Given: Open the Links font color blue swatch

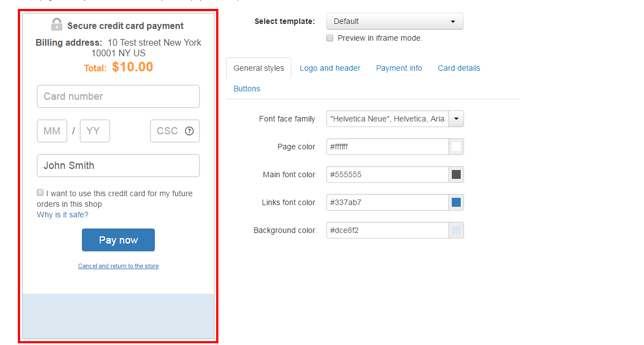Looking at the screenshot, I should click(456, 202).
